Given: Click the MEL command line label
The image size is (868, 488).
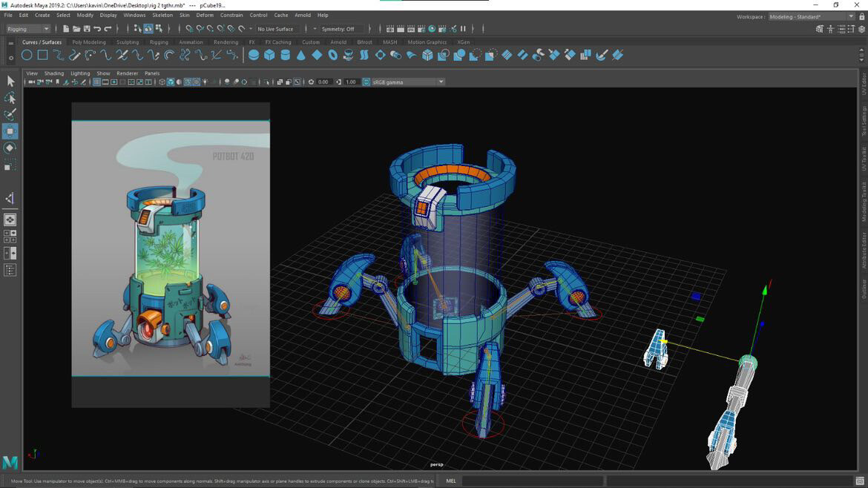Looking at the screenshot, I should pyautogui.click(x=450, y=481).
